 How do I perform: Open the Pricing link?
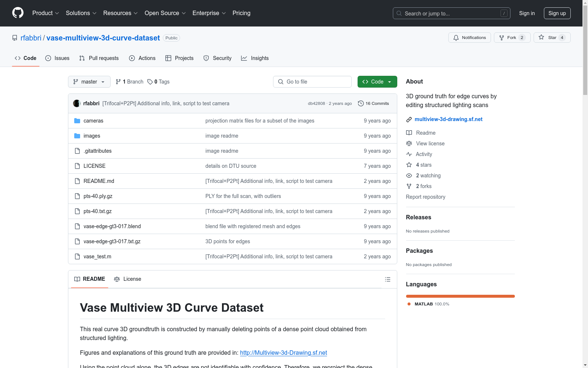[x=241, y=13]
